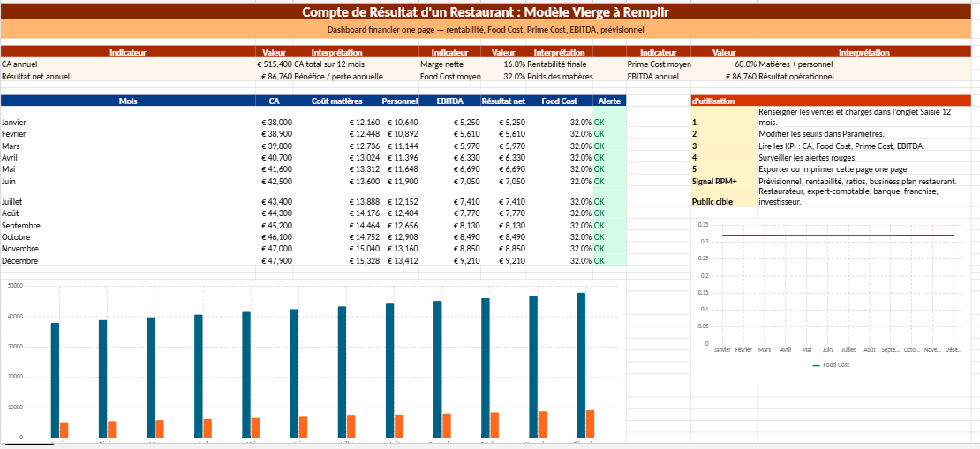Click the '60.0%' Prime Cost value
The height and width of the screenshot is (449, 980).
(724, 64)
